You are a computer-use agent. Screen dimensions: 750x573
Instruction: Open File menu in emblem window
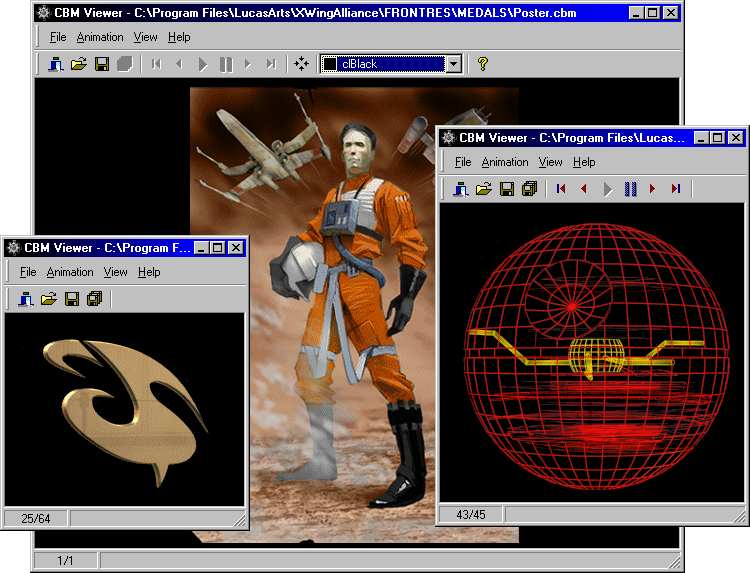[x=28, y=272]
